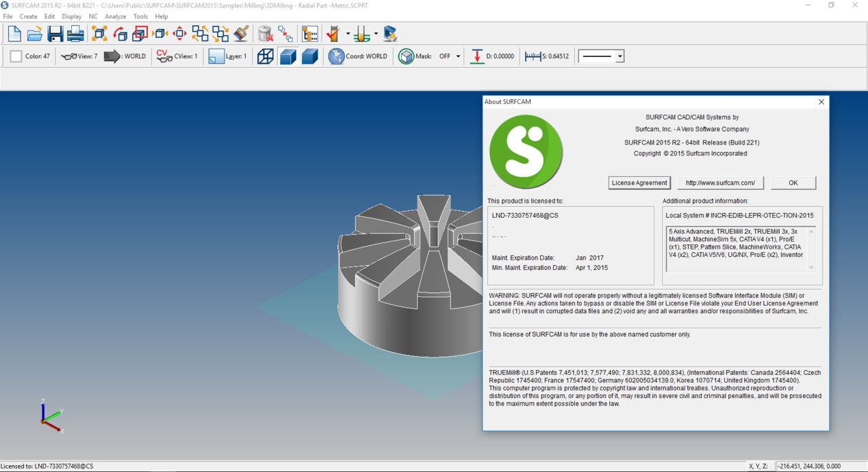Open the Tools menu
The height and width of the screenshot is (472, 868).
(x=140, y=16)
